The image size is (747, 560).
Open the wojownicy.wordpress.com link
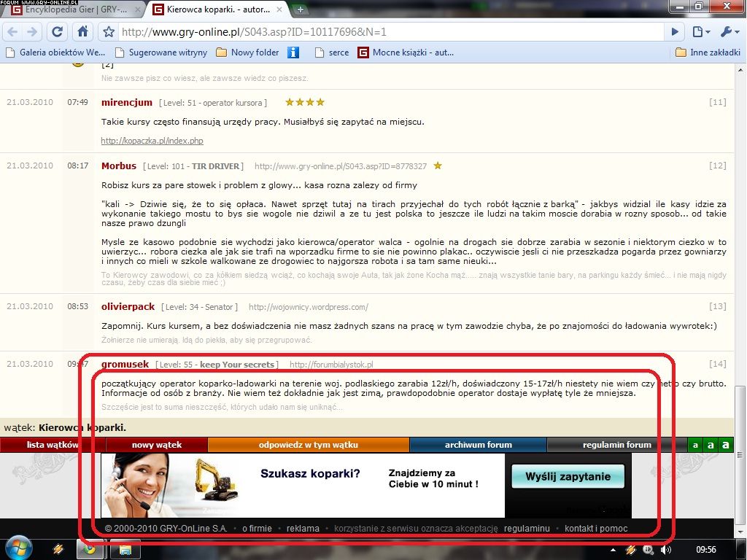[309, 307]
